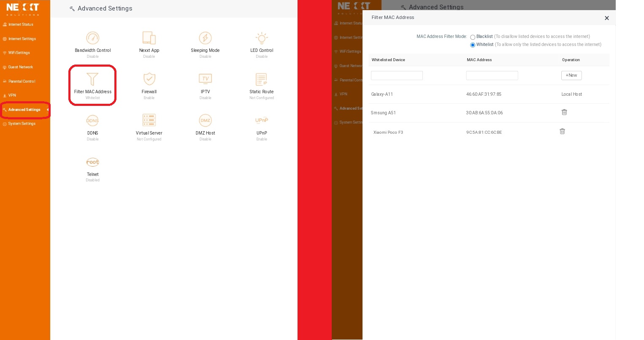644x340 pixels.
Task: Select the Whitelist filter mode
Action: click(x=473, y=45)
